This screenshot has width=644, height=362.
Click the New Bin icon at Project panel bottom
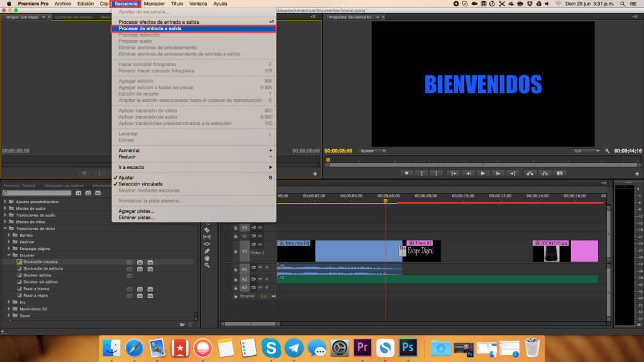pyautogui.click(x=182, y=324)
